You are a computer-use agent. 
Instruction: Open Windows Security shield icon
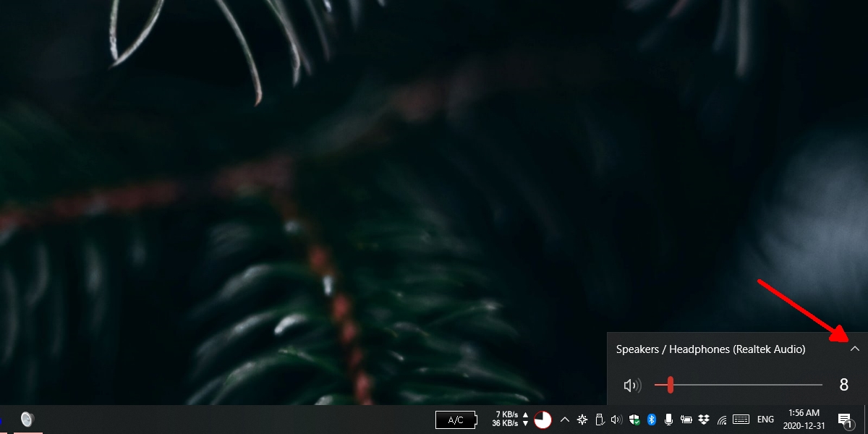pos(634,420)
